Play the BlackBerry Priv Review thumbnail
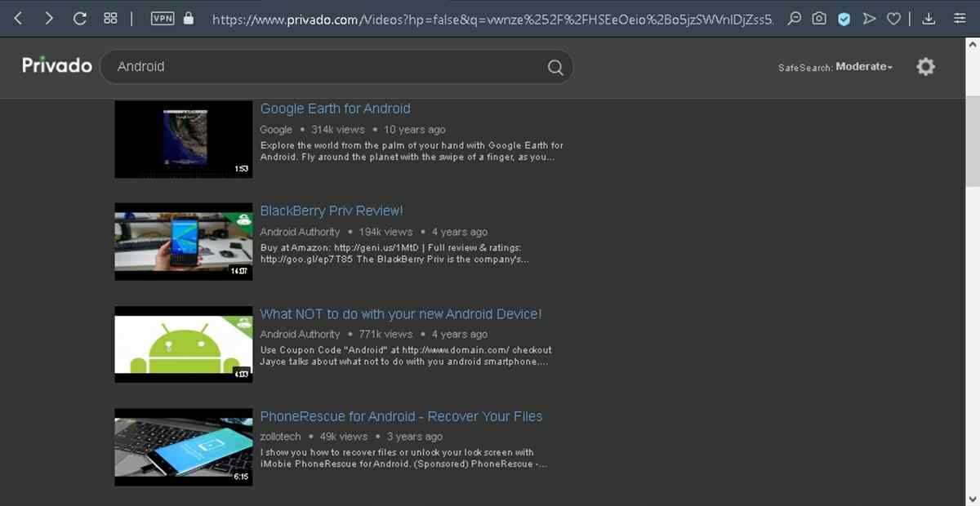 click(184, 242)
